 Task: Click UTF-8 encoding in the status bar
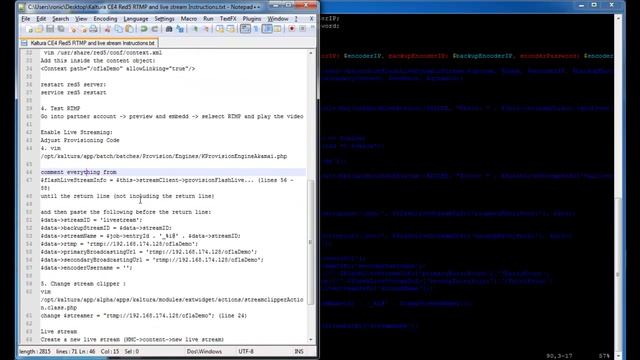(246, 351)
